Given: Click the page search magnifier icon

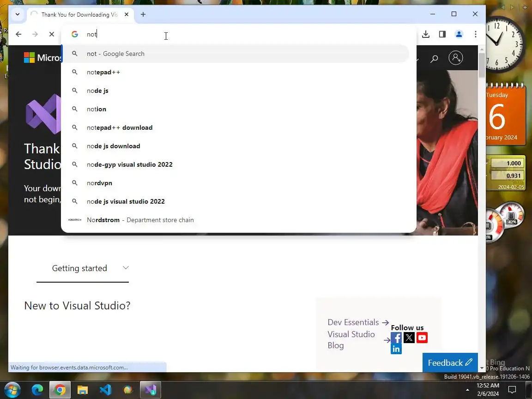Looking at the screenshot, I should point(434,59).
